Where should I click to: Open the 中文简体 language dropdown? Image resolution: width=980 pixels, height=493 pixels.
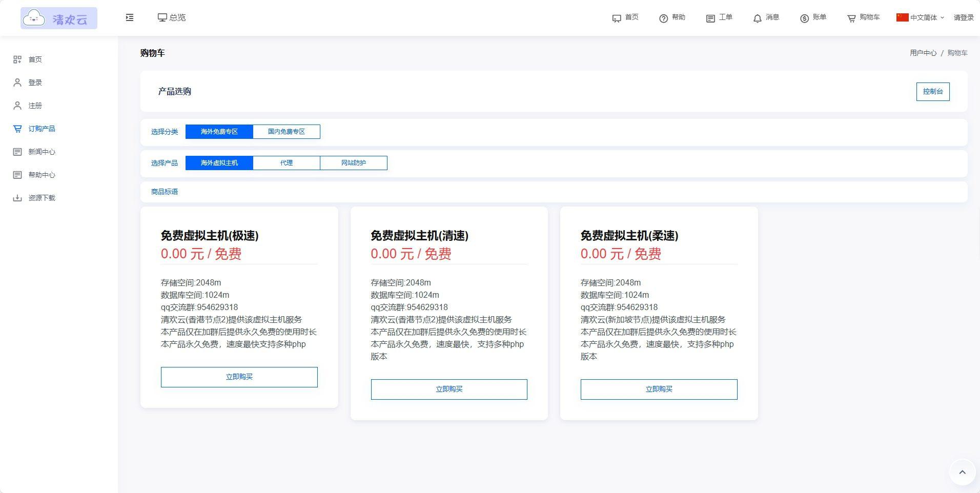921,17
